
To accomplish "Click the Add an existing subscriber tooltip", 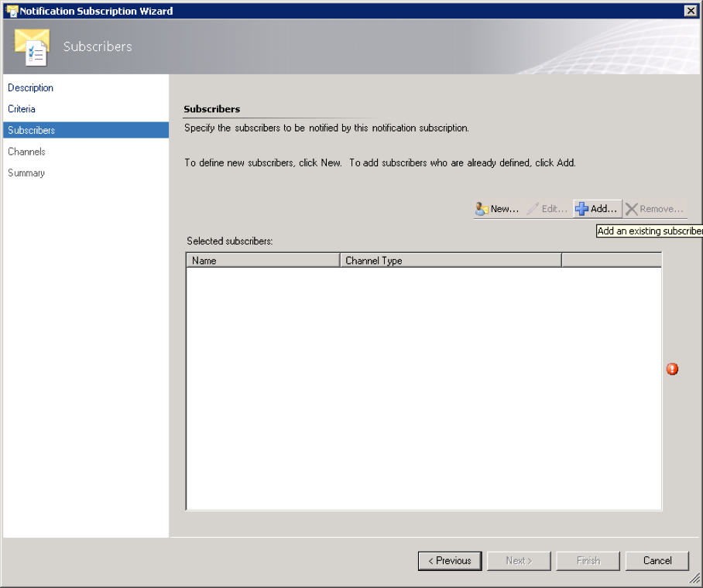I will tap(649, 231).
